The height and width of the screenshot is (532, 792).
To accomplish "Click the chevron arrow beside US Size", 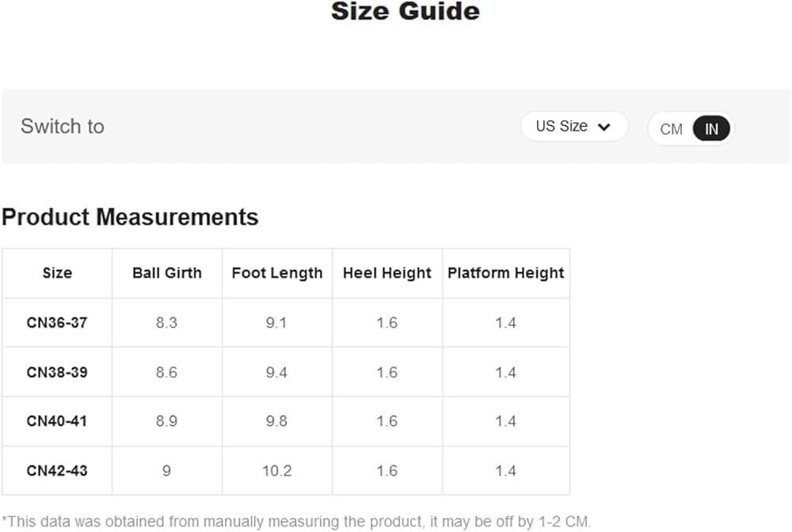I will click(x=604, y=127).
